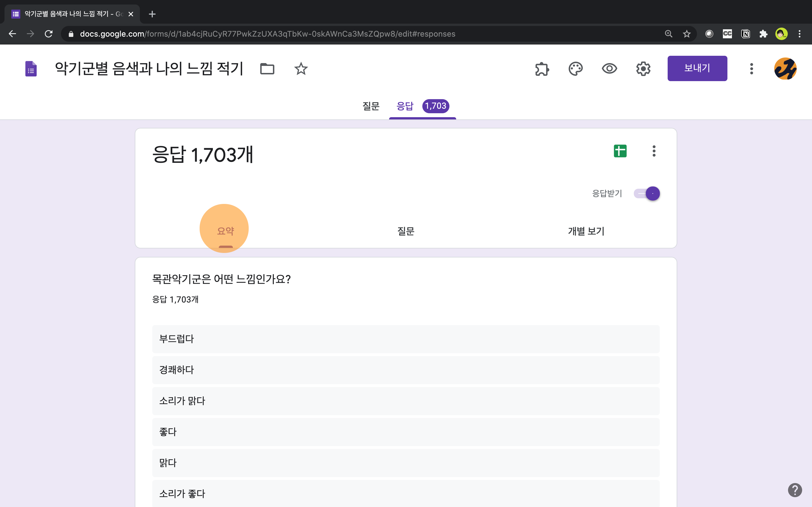The width and height of the screenshot is (812, 507).
Task: Create spreadsheet with green Sheets icon
Action: coord(620,151)
